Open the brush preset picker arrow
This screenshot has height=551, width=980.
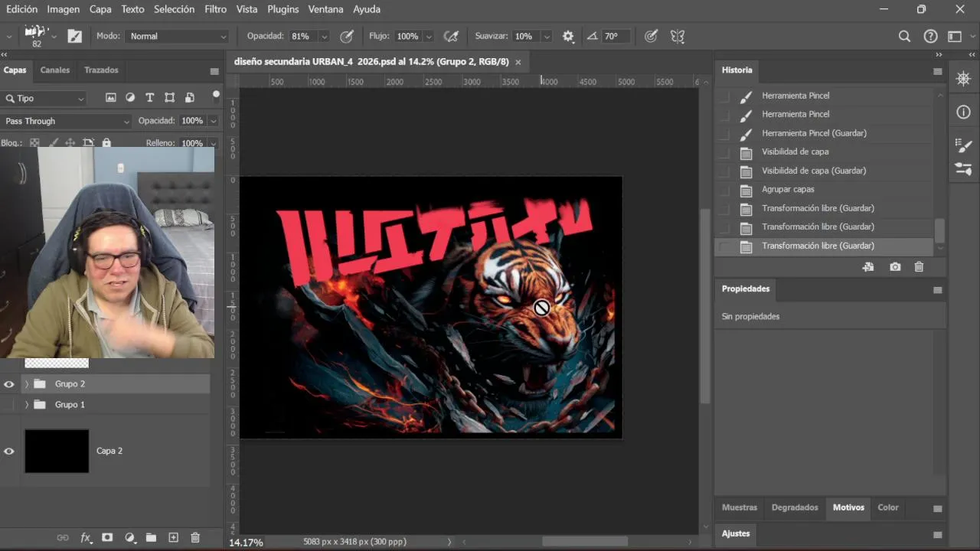(54, 36)
